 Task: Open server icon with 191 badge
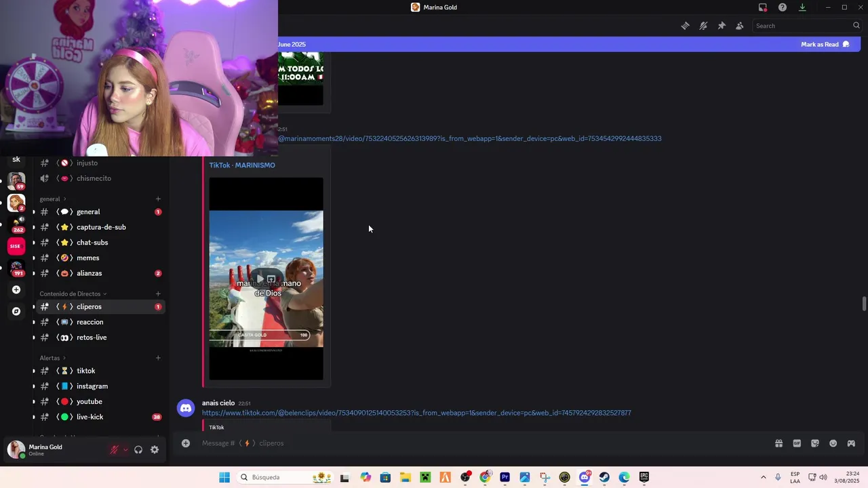(x=16, y=268)
